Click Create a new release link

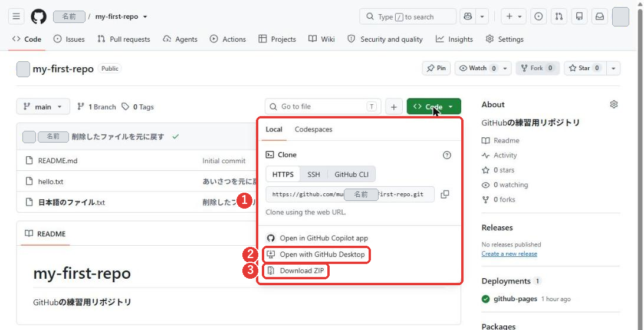coord(510,253)
